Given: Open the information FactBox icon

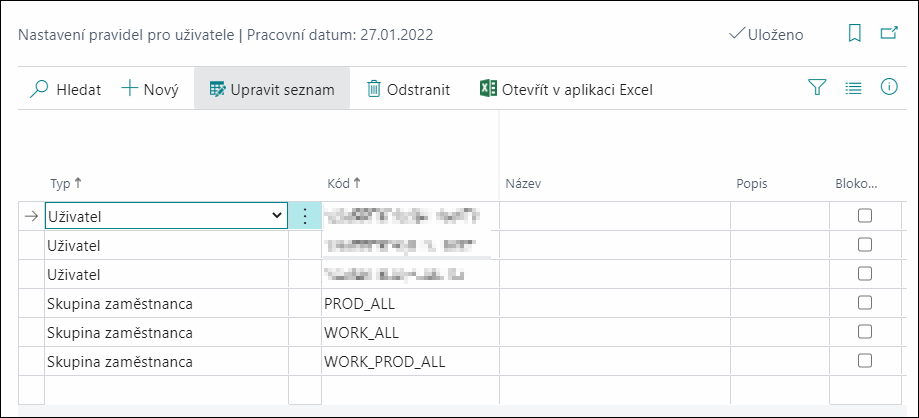Looking at the screenshot, I should [x=889, y=88].
